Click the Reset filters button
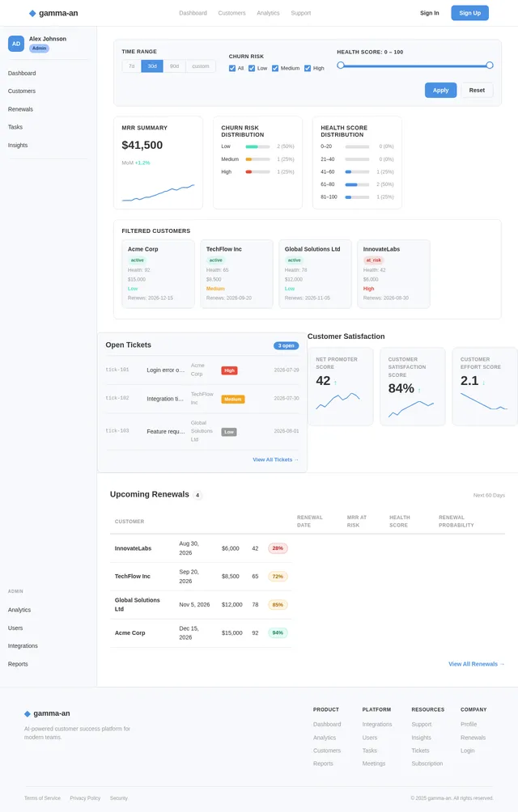 coord(477,90)
